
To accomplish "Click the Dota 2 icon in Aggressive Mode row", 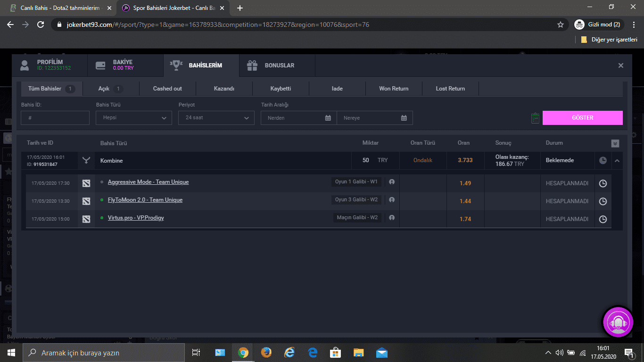I will tap(86, 183).
